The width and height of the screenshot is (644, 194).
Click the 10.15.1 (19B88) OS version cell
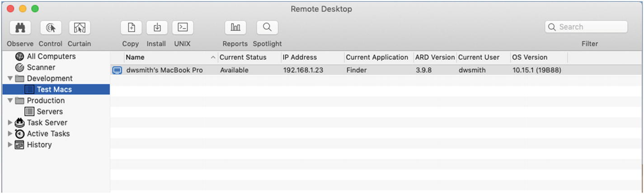(x=537, y=70)
